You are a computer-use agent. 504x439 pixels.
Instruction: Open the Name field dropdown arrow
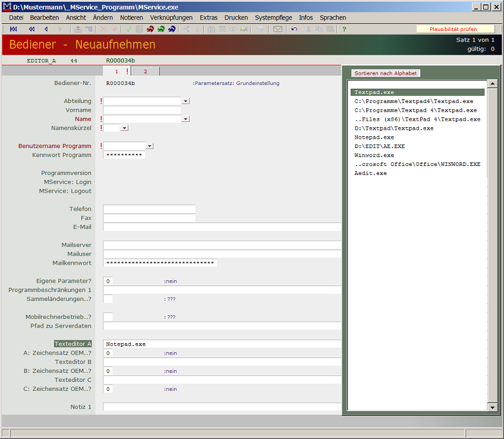185,119
